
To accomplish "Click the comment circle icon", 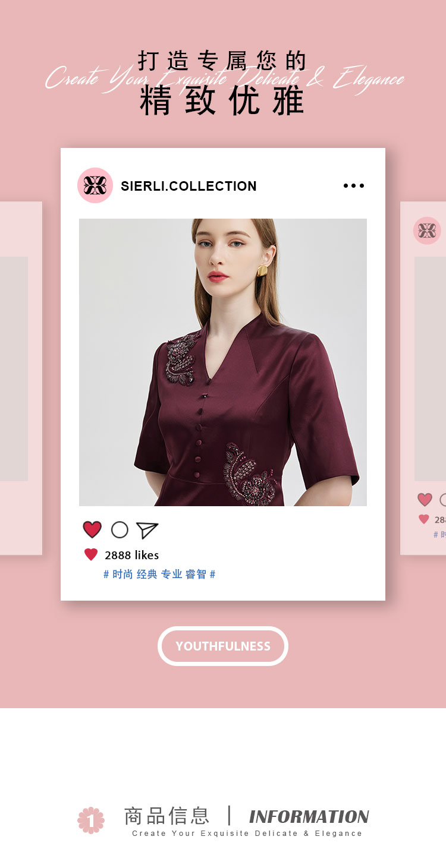I will 120,530.
